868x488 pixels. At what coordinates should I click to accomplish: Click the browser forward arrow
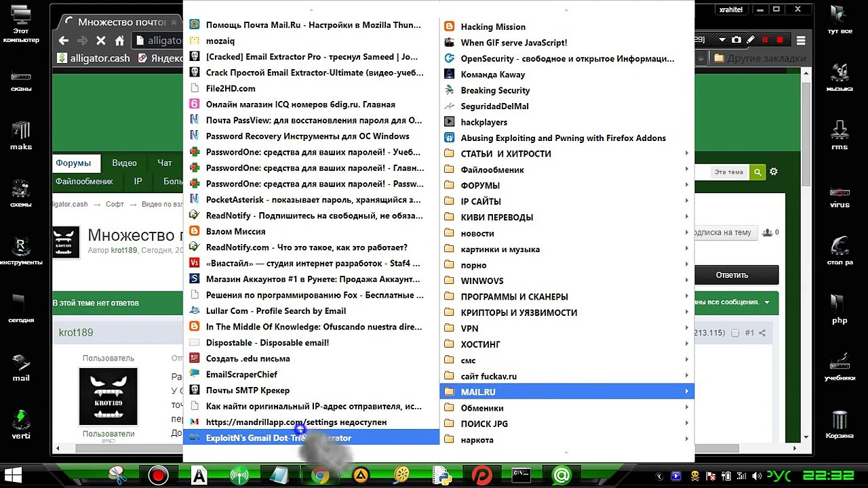point(82,41)
